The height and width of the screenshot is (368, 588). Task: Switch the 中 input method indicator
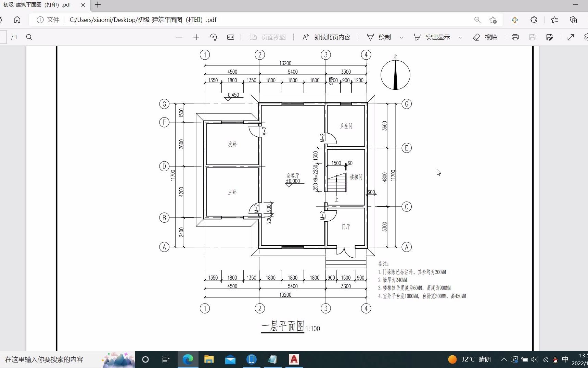pos(565,359)
